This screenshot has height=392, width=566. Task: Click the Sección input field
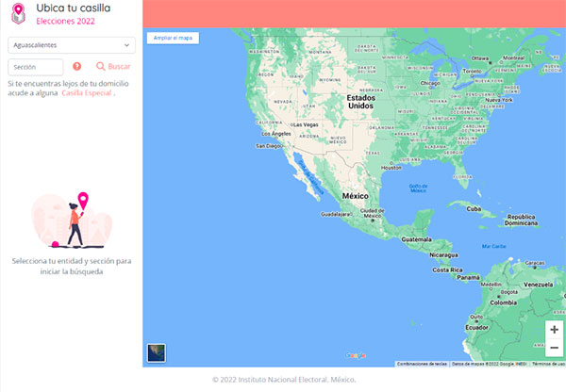coord(36,67)
